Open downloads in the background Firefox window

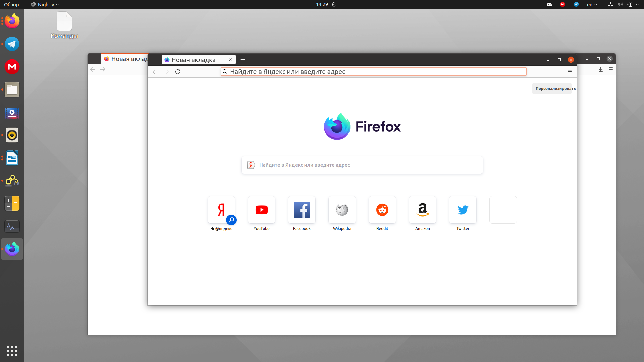click(601, 69)
